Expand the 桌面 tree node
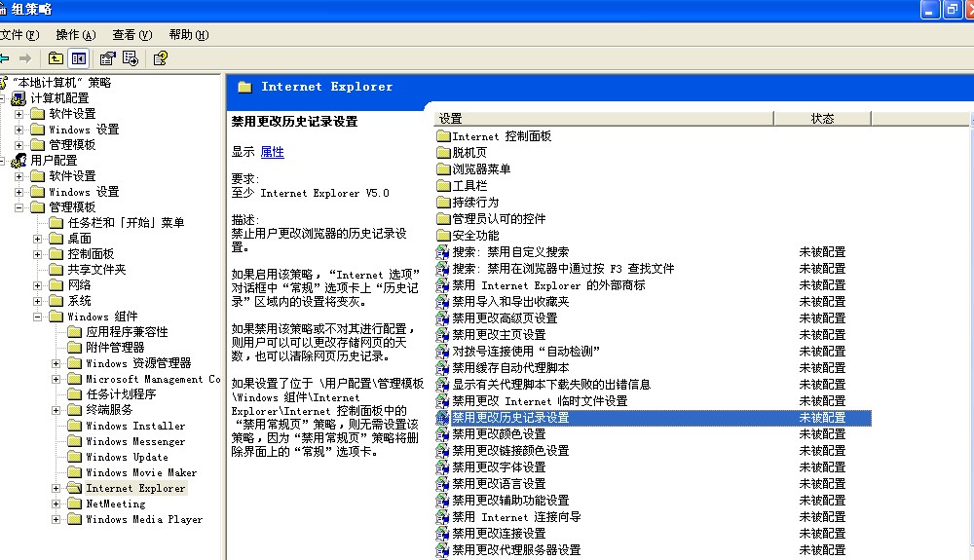The width and height of the screenshot is (974, 560). pyautogui.click(x=37, y=239)
